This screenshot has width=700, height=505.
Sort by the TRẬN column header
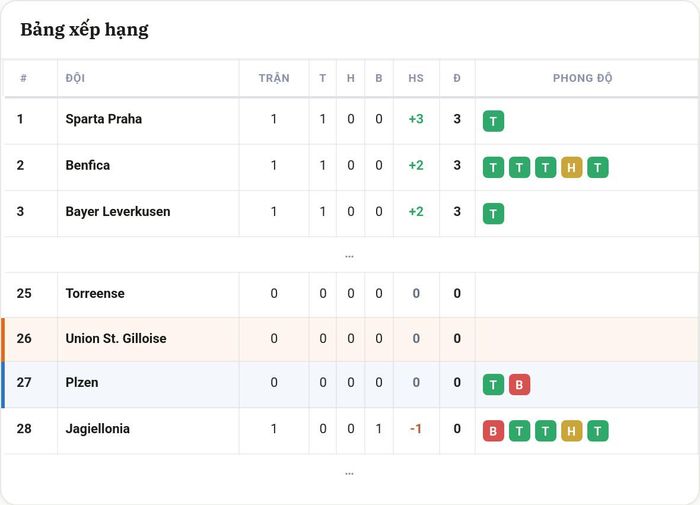(x=274, y=78)
